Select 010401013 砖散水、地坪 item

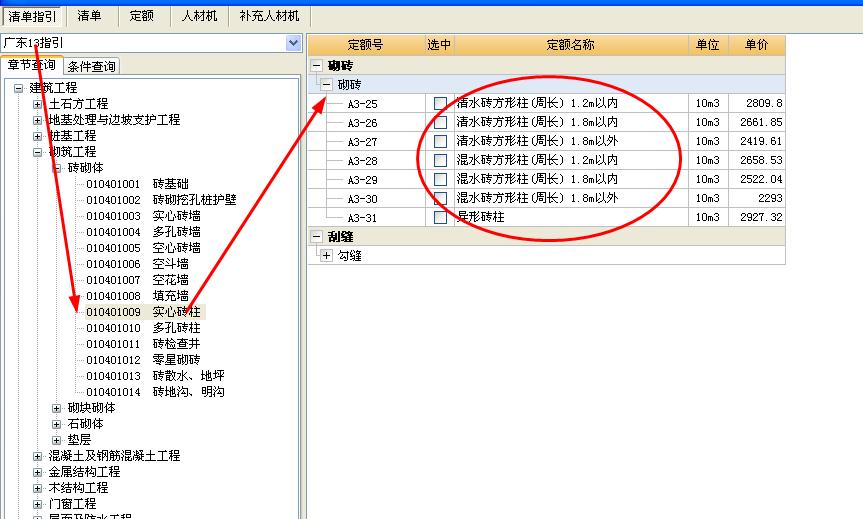pyautogui.click(x=155, y=376)
